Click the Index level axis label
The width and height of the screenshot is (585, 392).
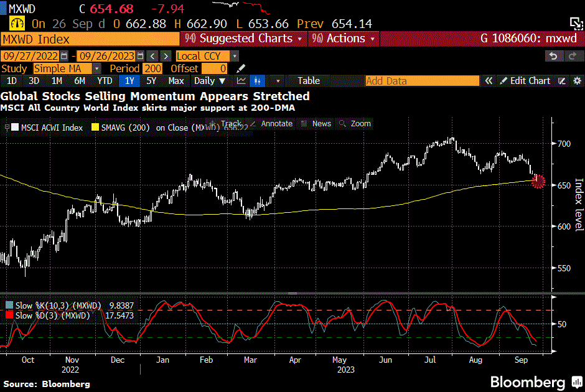click(579, 204)
